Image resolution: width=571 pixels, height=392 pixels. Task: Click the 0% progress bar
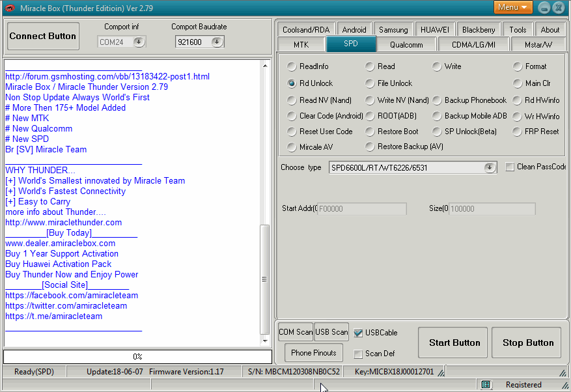click(x=137, y=357)
